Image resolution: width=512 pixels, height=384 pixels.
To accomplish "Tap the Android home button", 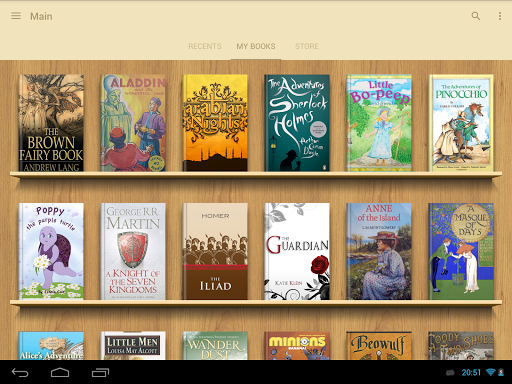I will pos(60,372).
